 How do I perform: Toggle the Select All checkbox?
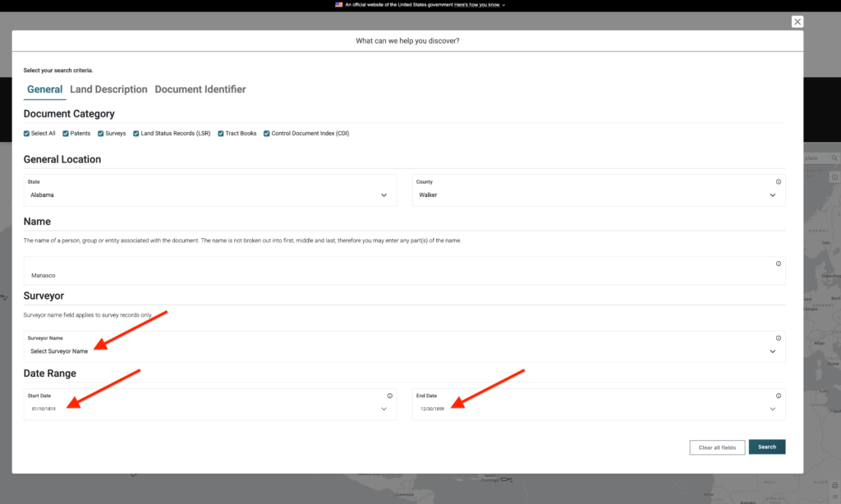point(27,134)
